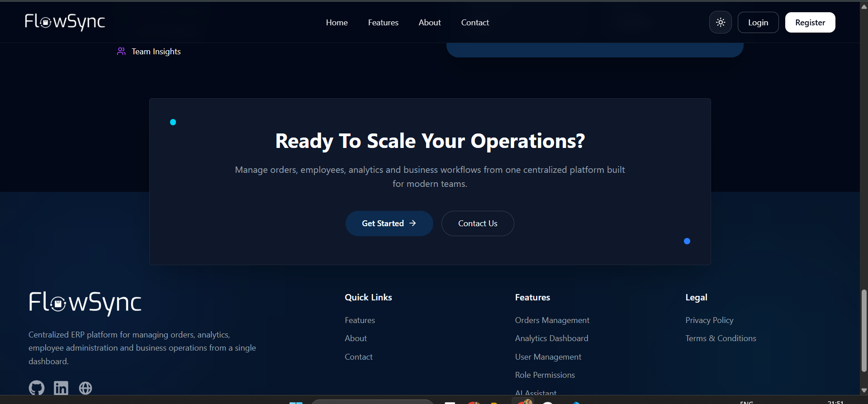Image resolution: width=868 pixels, height=404 pixels.
Task: Open the GitHub icon in footer
Action: [37, 388]
